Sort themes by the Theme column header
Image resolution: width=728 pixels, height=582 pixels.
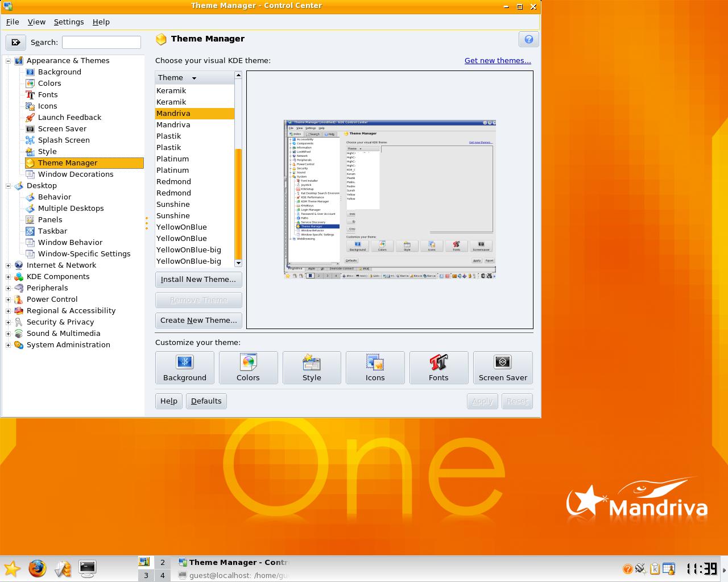coord(195,78)
